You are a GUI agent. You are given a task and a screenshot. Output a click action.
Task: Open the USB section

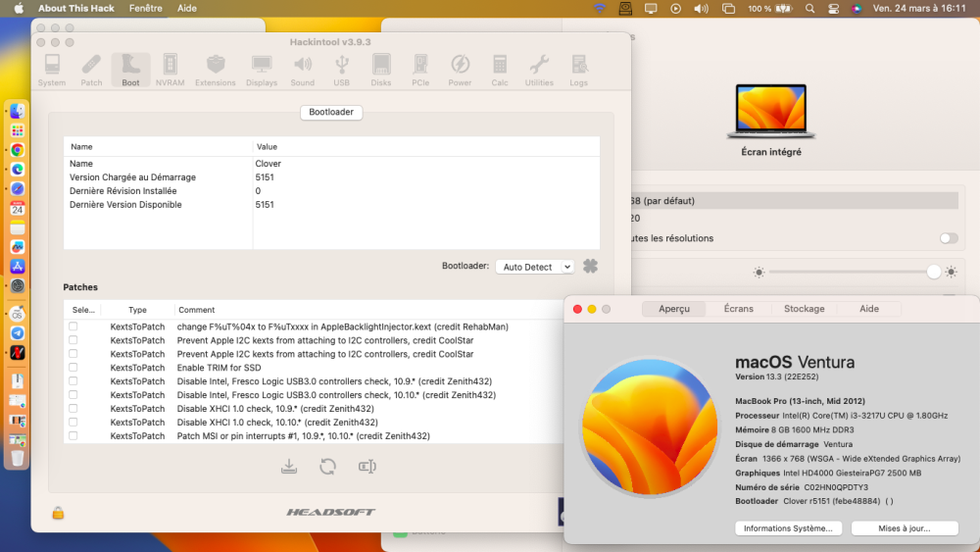341,70
